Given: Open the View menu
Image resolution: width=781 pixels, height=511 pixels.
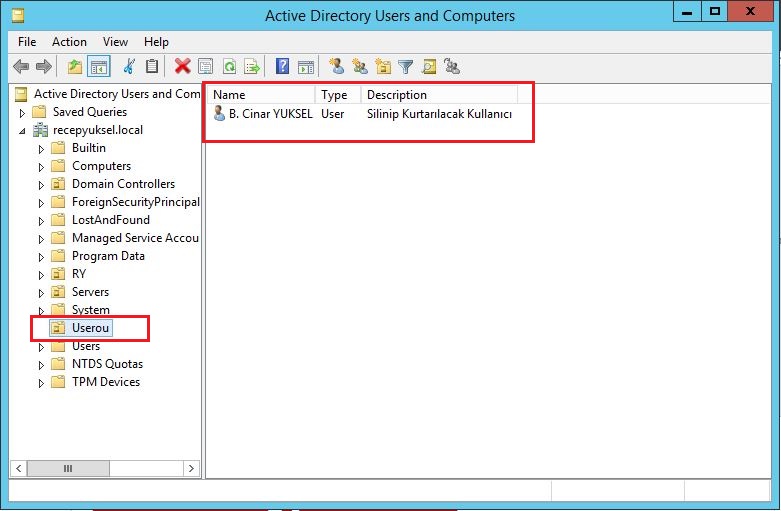Looking at the screenshot, I should coord(115,42).
